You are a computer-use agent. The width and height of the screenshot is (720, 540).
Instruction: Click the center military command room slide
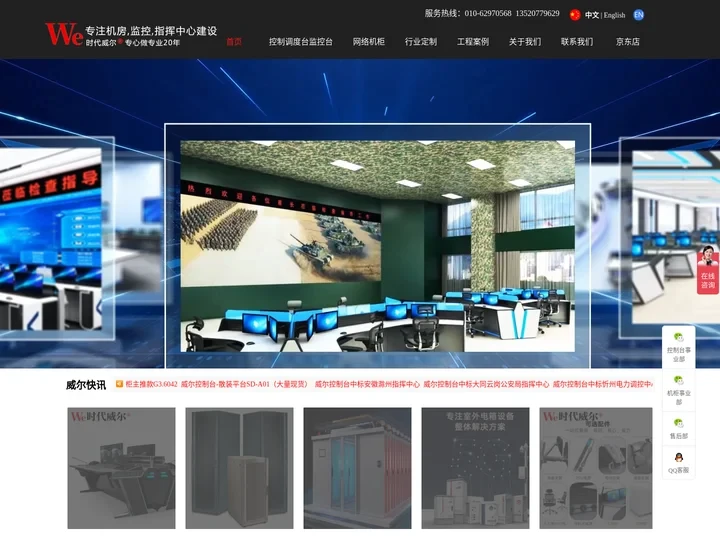[377, 246]
